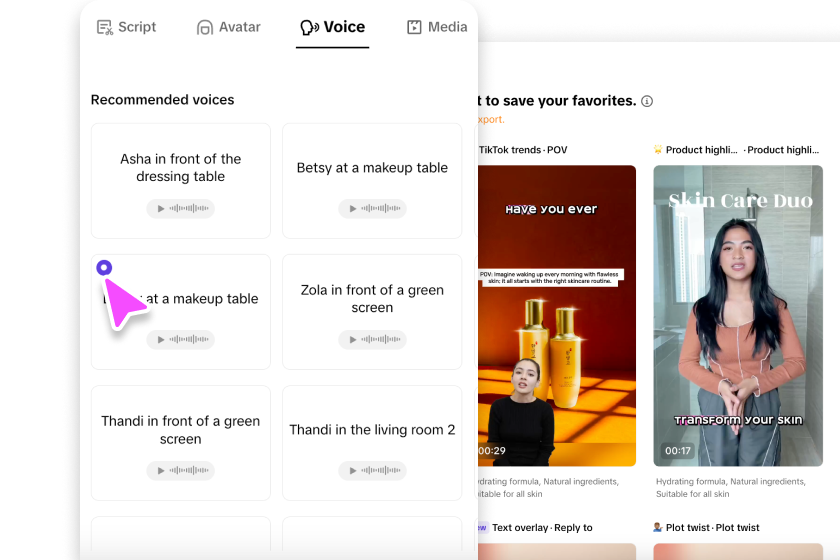Click the Script tab icon
The height and width of the screenshot is (560, 840).
104,27
